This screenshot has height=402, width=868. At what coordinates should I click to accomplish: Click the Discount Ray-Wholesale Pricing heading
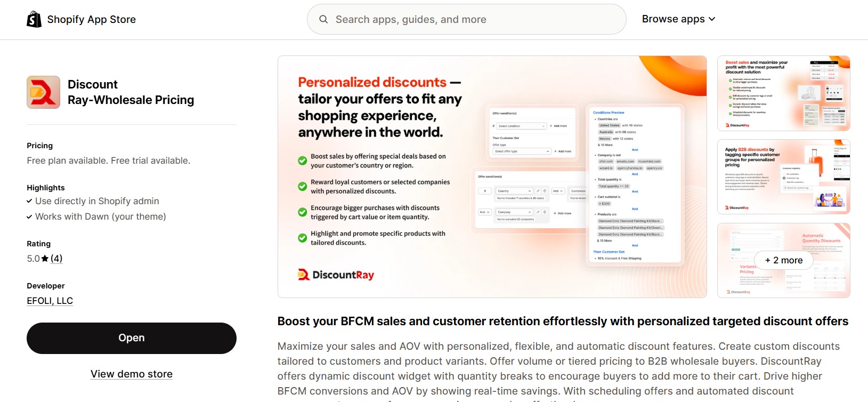click(x=131, y=92)
